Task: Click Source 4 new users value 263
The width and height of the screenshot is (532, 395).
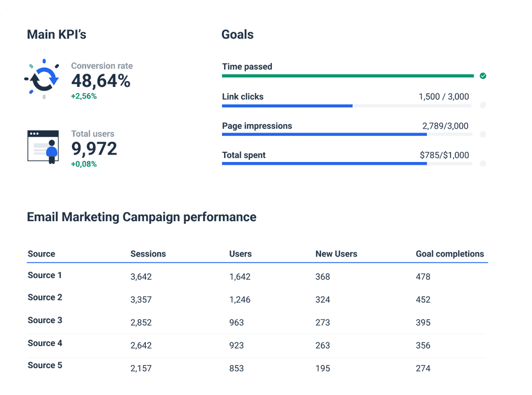Action: point(323,346)
